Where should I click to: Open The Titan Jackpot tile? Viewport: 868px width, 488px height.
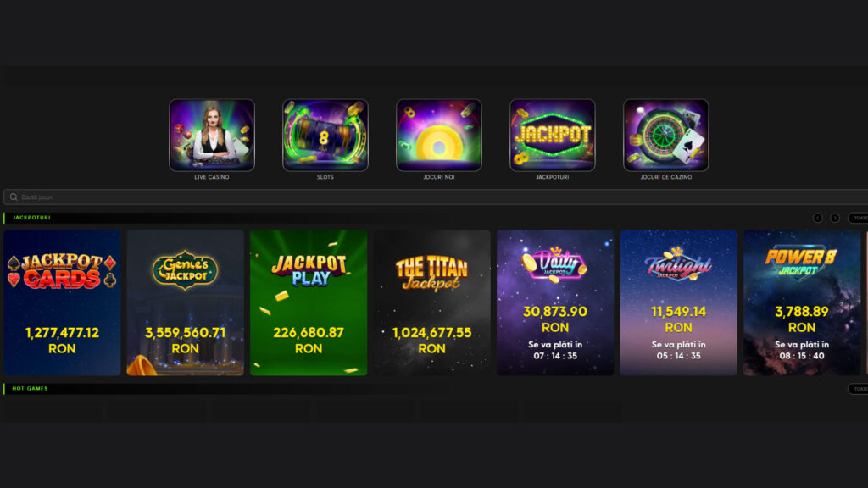pyautogui.click(x=431, y=302)
